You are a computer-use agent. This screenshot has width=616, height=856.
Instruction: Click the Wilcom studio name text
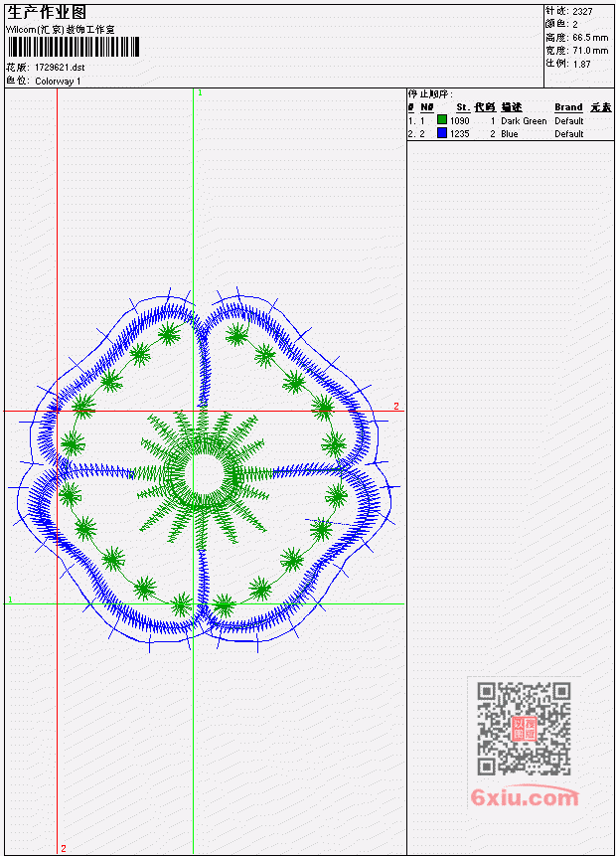(60, 30)
